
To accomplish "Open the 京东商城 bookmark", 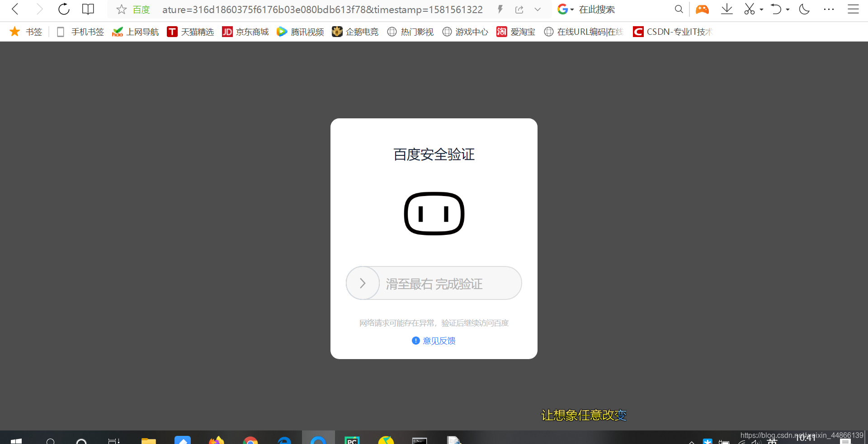I will click(x=245, y=32).
